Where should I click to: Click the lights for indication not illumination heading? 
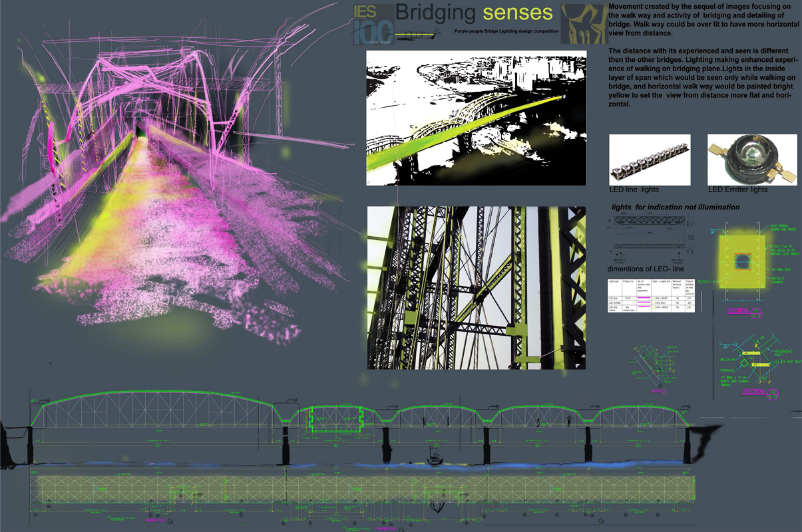[677, 207]
